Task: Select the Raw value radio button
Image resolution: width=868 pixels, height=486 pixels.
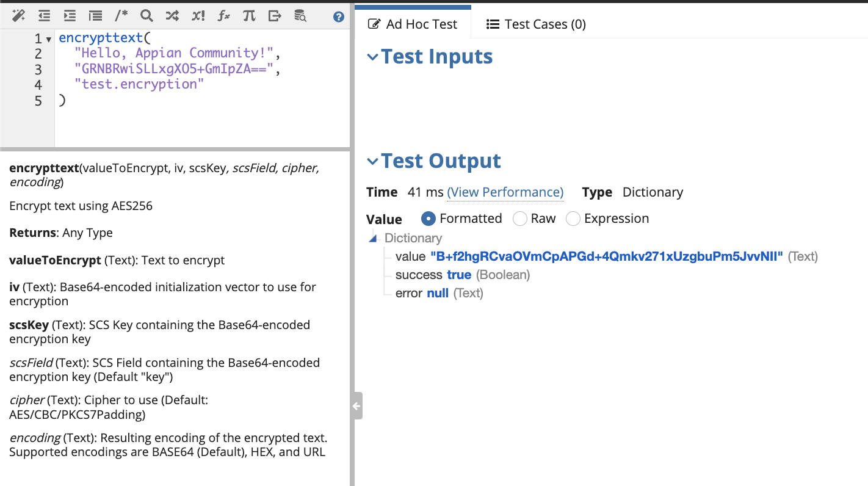Action: click(520, 219)
